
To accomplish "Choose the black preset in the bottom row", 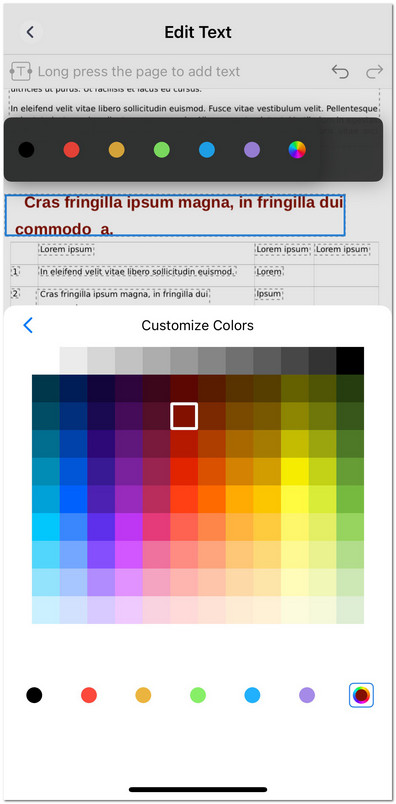I will pos(34,695).
